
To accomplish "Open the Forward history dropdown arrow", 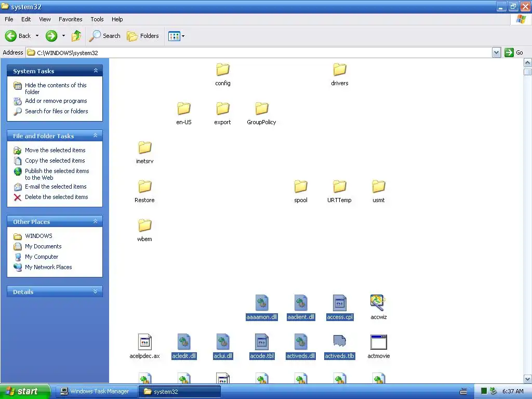I will click(x=63, y=36).
